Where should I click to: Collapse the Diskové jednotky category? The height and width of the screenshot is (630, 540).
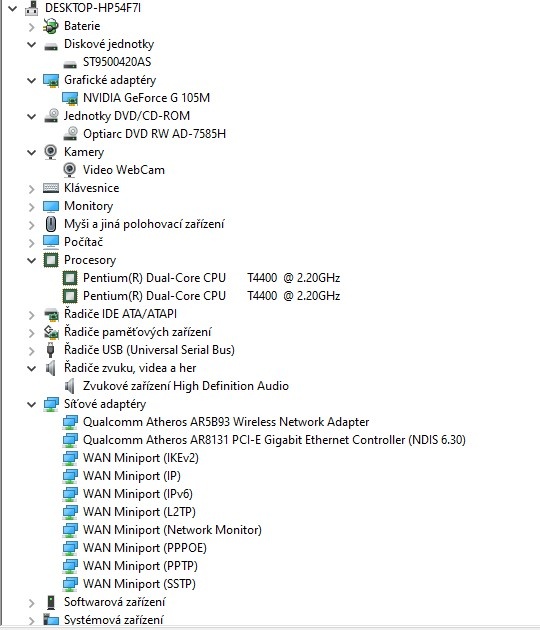click(31, 45)
